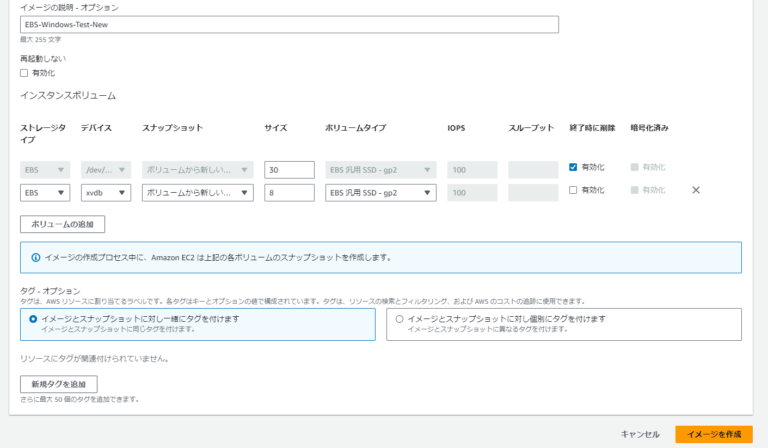This screenshot has height=448, width=768.
Task: Click 新規タグを追加 button
Action: 59,384
